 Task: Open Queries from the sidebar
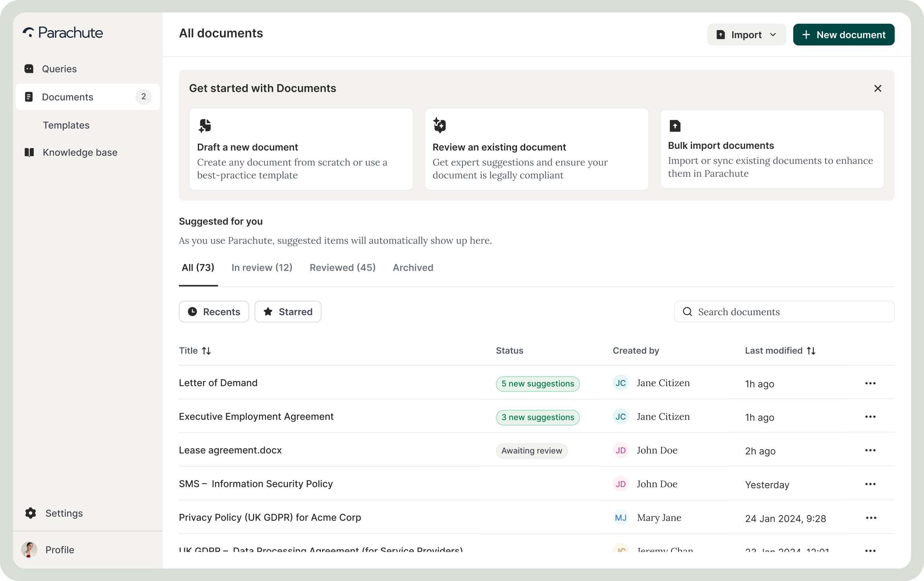[x=59, y=69]
